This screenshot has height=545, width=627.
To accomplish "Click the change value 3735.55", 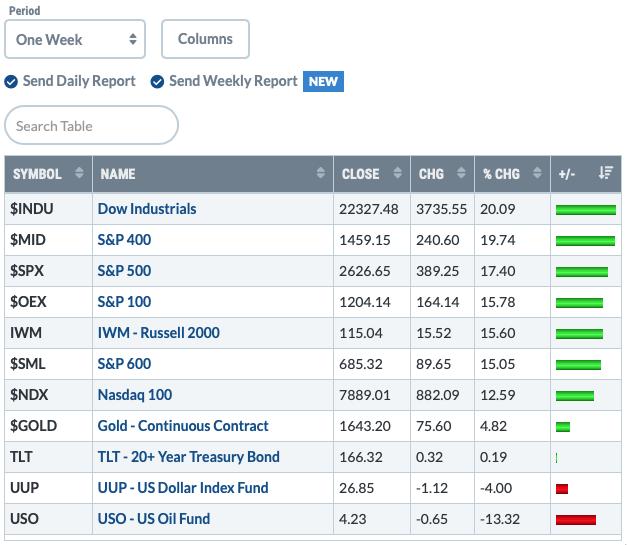I will pyautogui.click(x=441, y=209).
